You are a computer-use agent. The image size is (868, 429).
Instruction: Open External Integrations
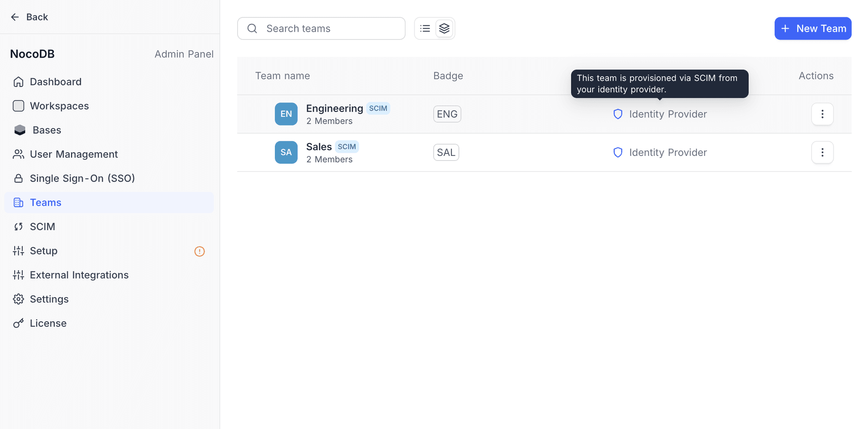[79, 274]
